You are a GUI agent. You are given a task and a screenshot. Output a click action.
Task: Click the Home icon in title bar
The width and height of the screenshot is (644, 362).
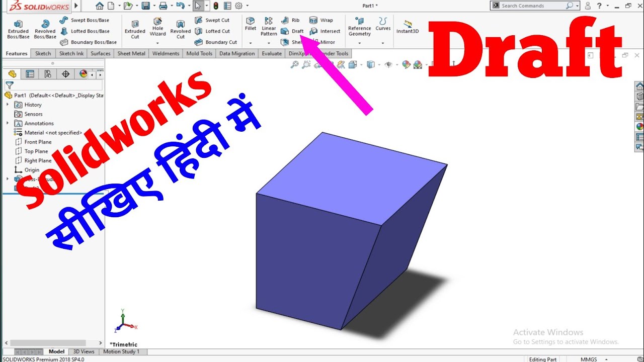[100, 6]
